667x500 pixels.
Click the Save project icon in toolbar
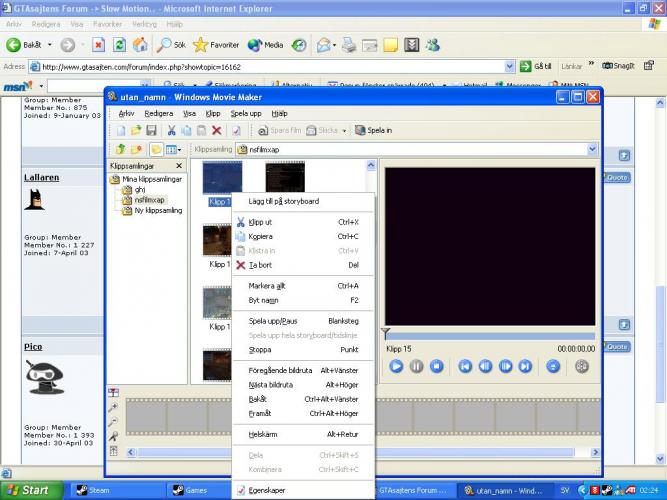click(151, 131)
